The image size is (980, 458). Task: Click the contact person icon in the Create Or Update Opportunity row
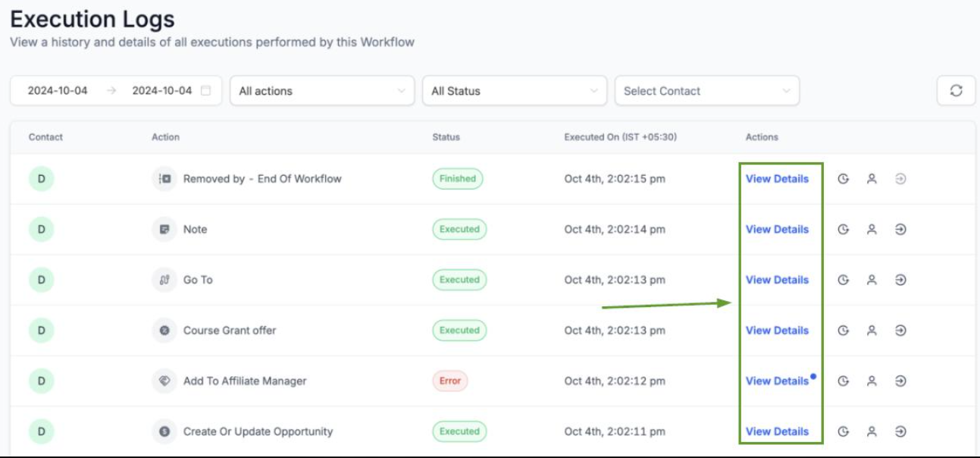click(872, 431)
